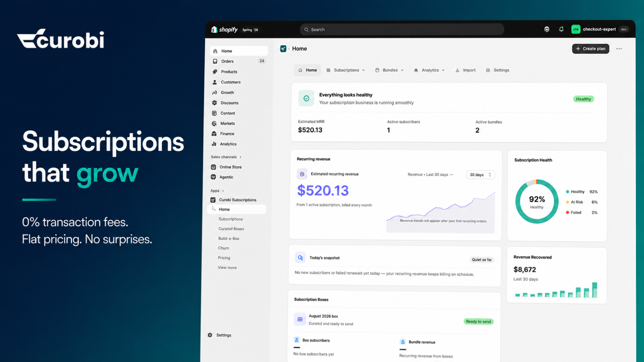Screen dimensions: 644x362
Task: Click the $520.13 Estimated MRR value
Action: [x=310, y=130]
